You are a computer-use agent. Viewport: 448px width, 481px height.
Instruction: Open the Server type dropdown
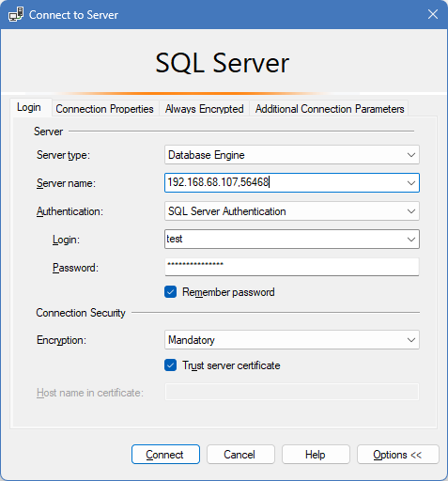[x=292, y=155]
